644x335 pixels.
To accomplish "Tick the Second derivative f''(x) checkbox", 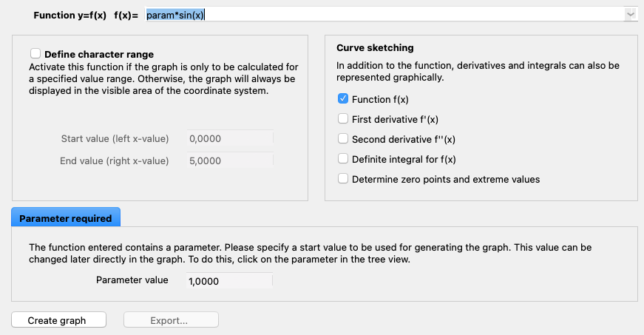I will pyautogui.click(x=342, y=139).
